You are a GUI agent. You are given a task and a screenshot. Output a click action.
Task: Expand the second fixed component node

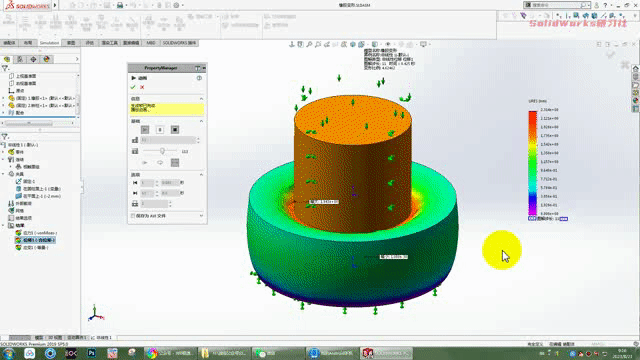coord(3,105)
